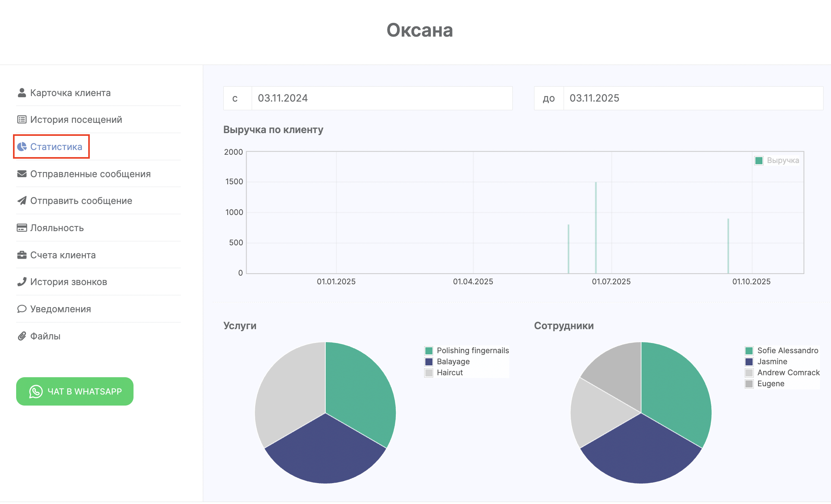Open the ЧАТ В WHATSAPP button

(x=75, y=391)
